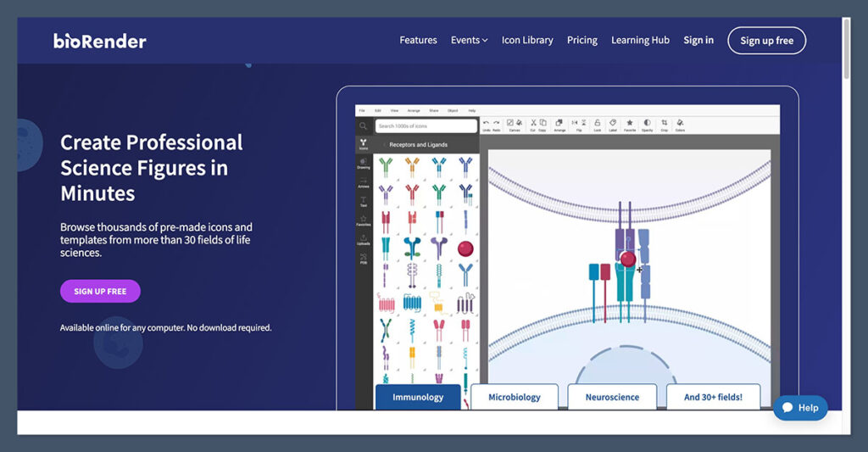Click the Lock icon in the toolbar
Screen dimensions: 868x452
(x=598, y=122)
